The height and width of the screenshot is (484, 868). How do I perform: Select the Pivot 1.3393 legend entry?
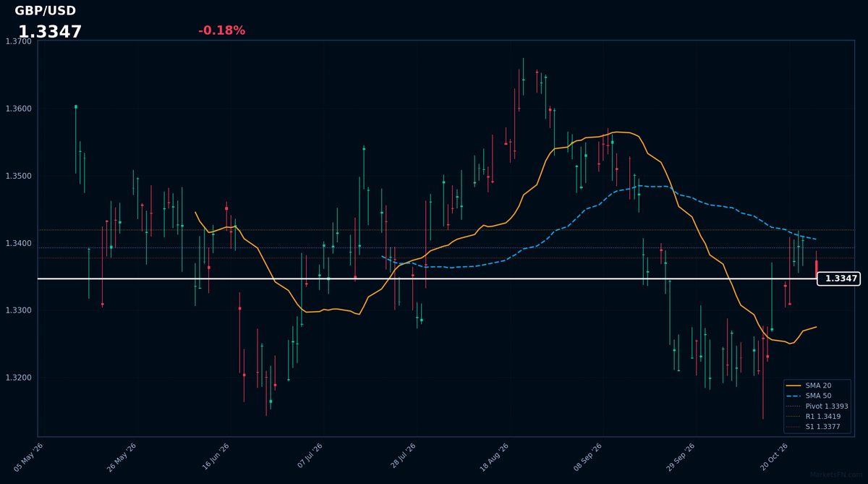[x=817, y=407]
